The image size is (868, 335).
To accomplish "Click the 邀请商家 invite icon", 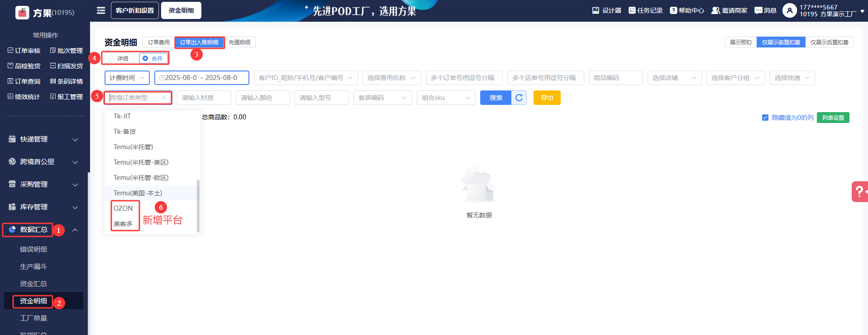I will [715, 10].
